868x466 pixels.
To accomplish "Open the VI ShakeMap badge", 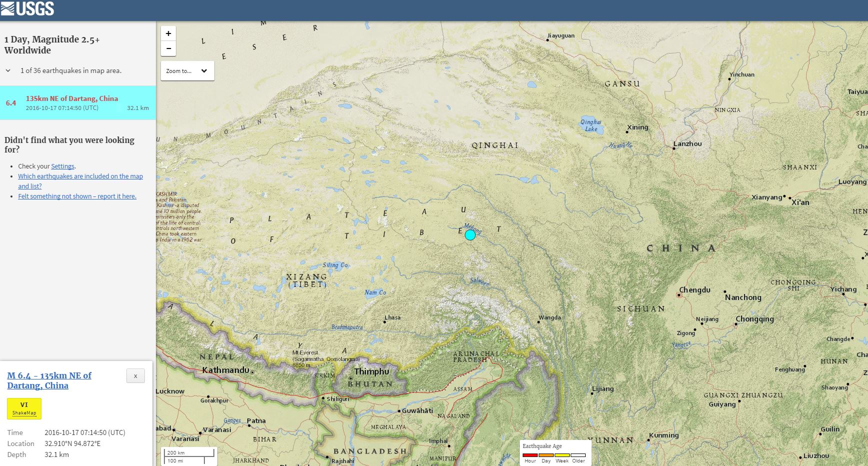I will tap(24, 408).
